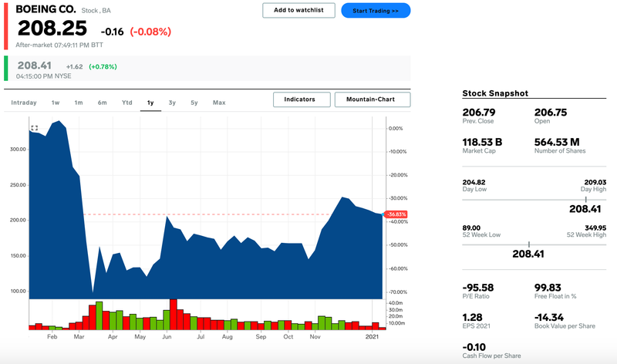The height and width of the screenshot is (364, 617).
Task: Select the 1m time range
Action: (79, 103)
